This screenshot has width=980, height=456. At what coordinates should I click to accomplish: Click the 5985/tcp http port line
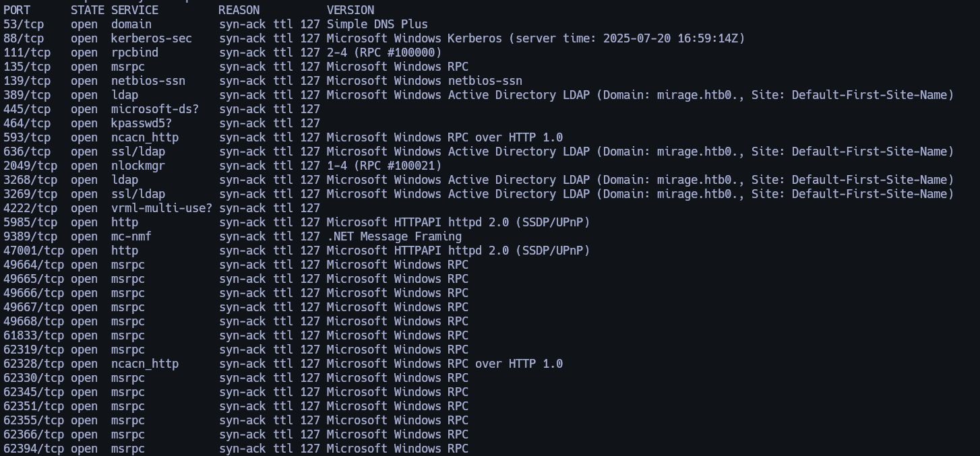point(297,222)
